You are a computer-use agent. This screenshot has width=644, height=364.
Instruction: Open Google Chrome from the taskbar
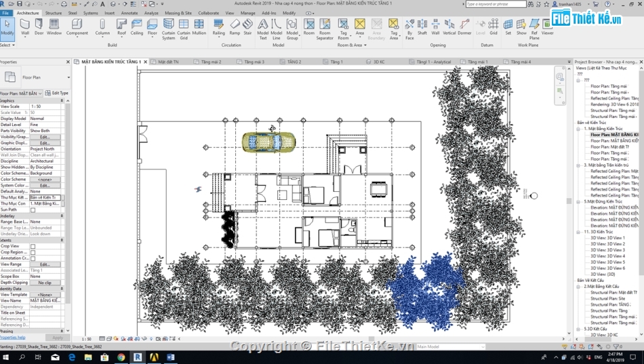(x=121, y=357)
